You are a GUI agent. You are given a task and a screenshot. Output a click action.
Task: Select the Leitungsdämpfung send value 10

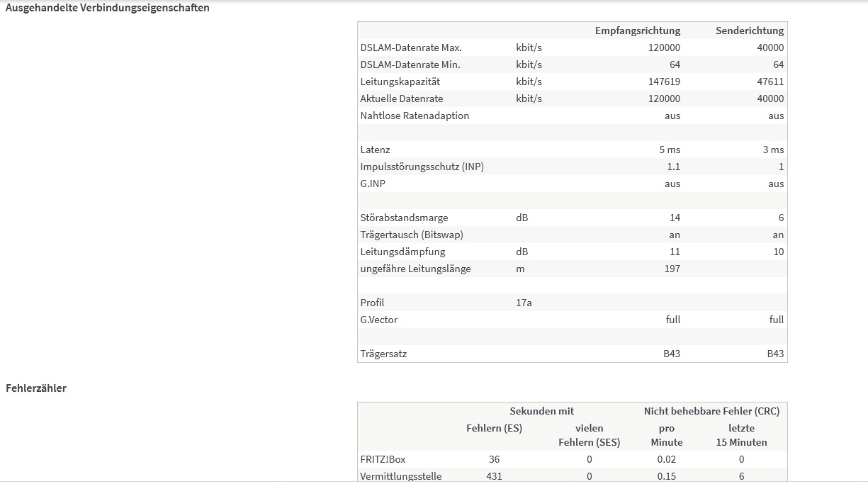coord(779,252)
